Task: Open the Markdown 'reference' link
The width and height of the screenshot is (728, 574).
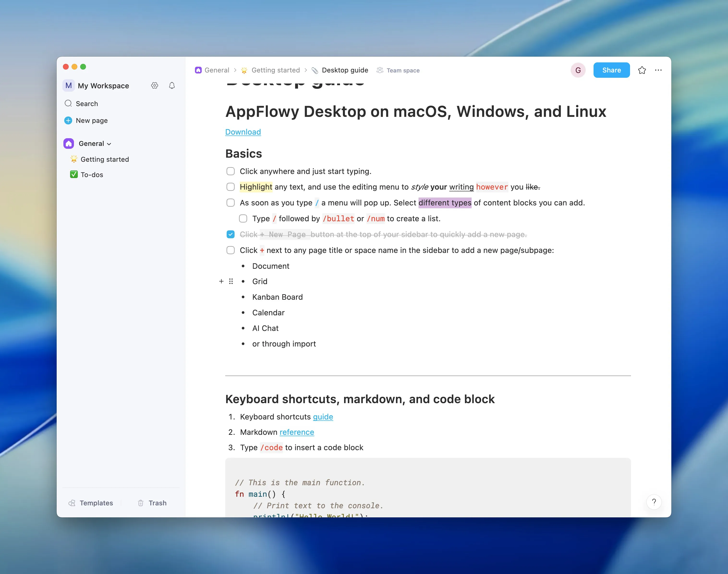Action: click(297, 432)
